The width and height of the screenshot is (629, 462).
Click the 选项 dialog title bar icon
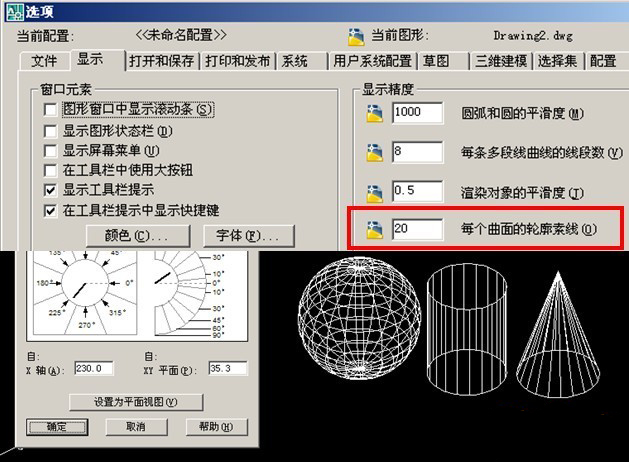[12, 12]
